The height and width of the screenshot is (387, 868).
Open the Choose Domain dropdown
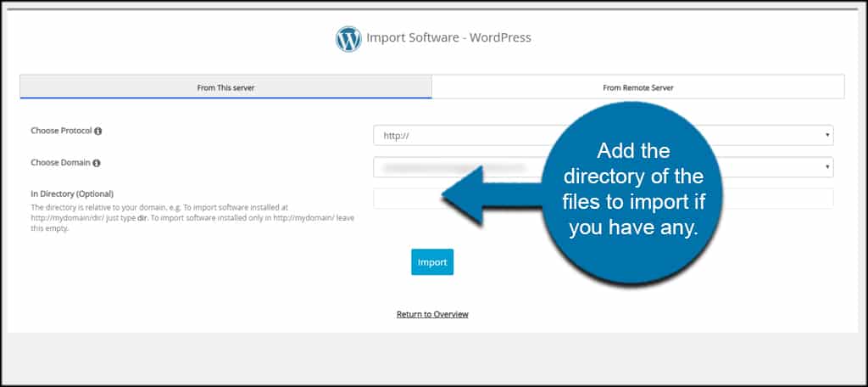click(604, 167)
